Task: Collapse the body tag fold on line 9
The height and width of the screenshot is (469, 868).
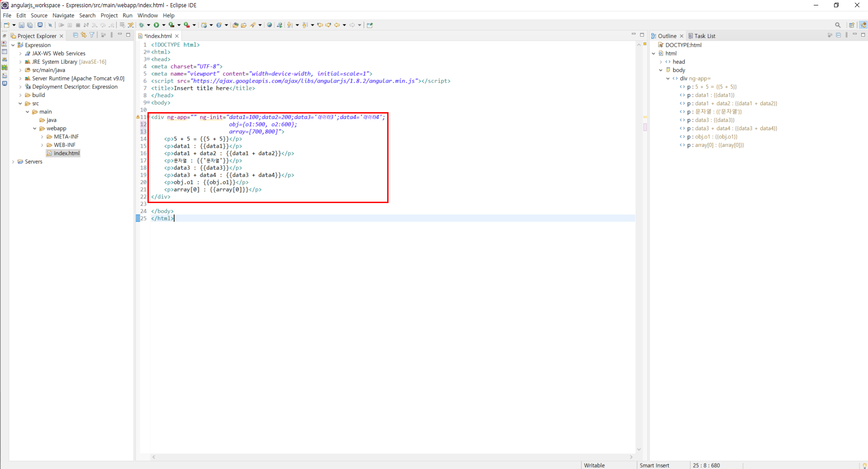Action: pyautogui.click(x=148, y=103)
